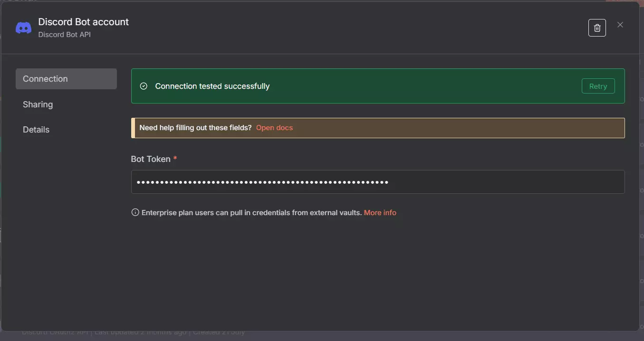Select the Connection tab
The width and height of the screenshot is (644, 341).
point(66,79)
